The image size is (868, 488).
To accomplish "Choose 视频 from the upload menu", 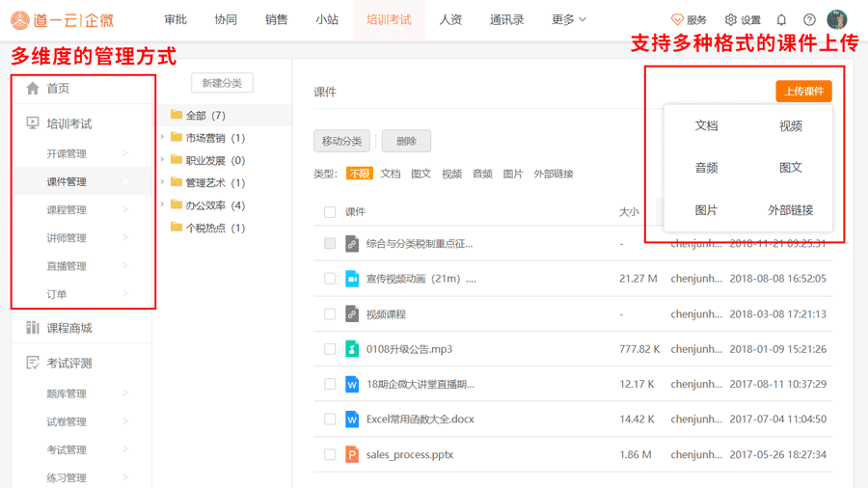I will (x=790, y=126).
